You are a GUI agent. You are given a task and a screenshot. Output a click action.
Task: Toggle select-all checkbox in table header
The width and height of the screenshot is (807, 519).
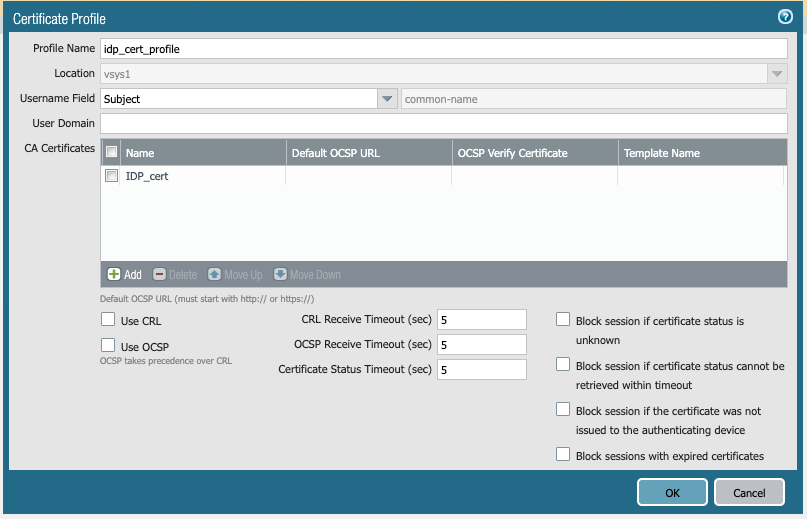tap(112, 153)
